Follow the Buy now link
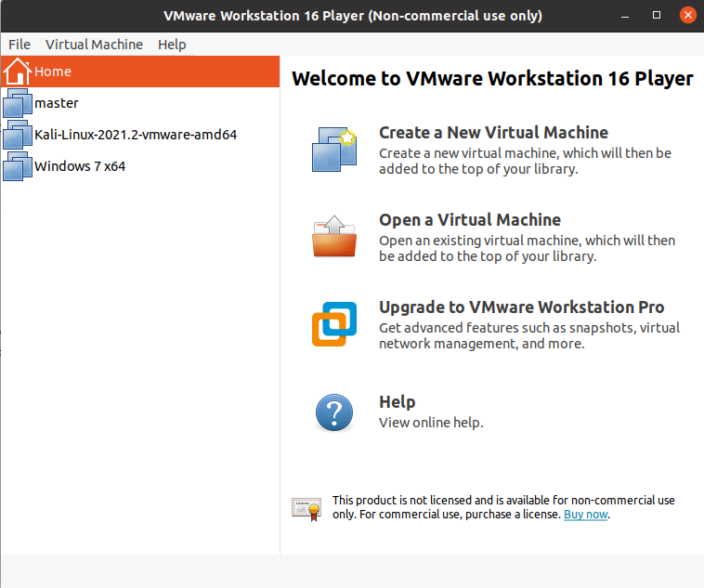The image size is (704, 588). click(x=585, y=514)
